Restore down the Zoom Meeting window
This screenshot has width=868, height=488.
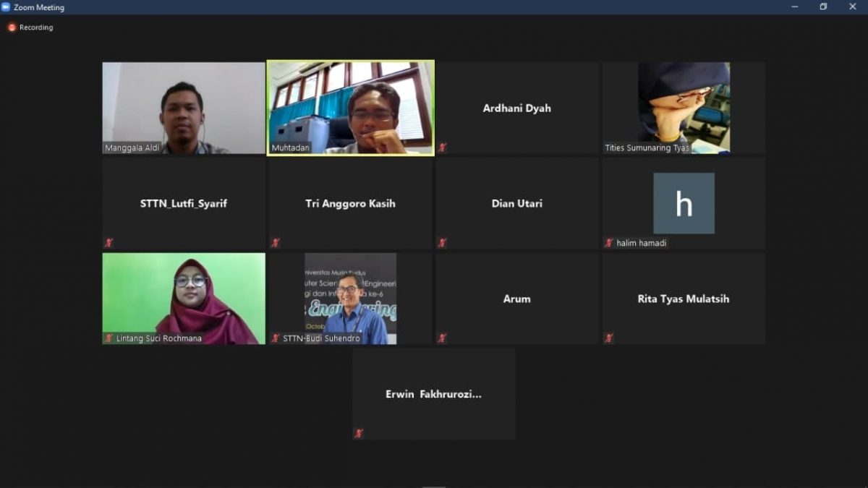pyautogui.click(x=823, y=7)
